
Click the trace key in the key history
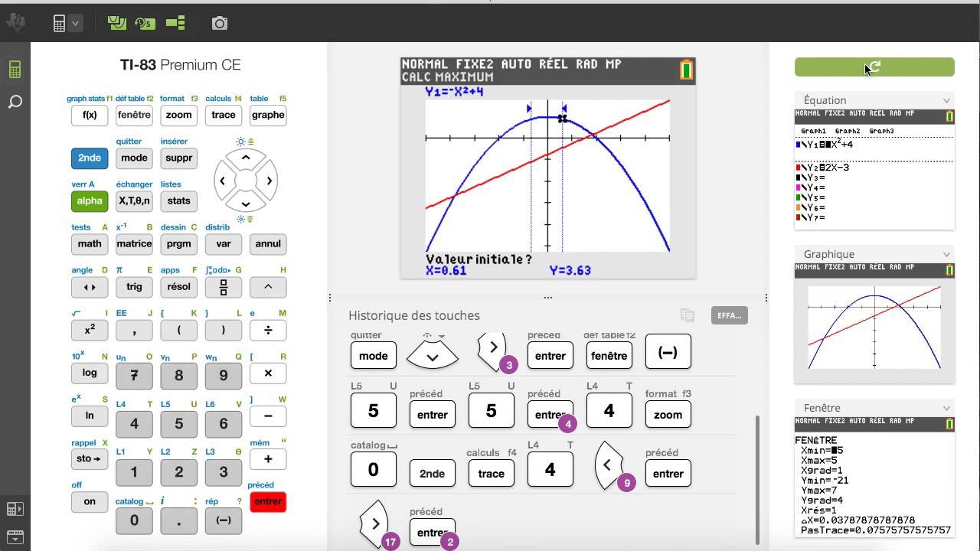click(491, 473)
